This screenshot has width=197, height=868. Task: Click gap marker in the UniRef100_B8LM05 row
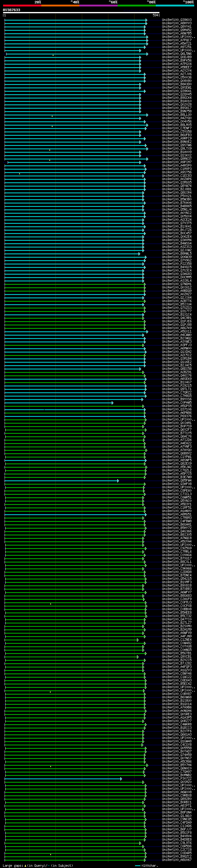click(52, 126)
